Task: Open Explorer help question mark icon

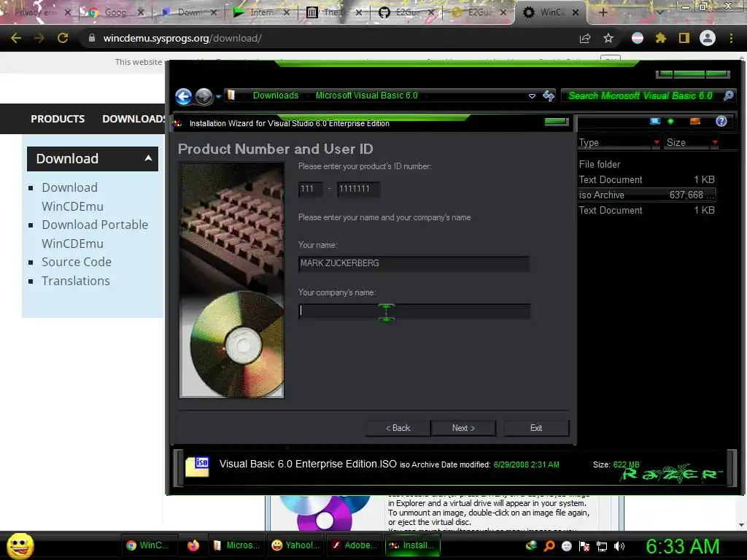Action: tap(721, 122)
